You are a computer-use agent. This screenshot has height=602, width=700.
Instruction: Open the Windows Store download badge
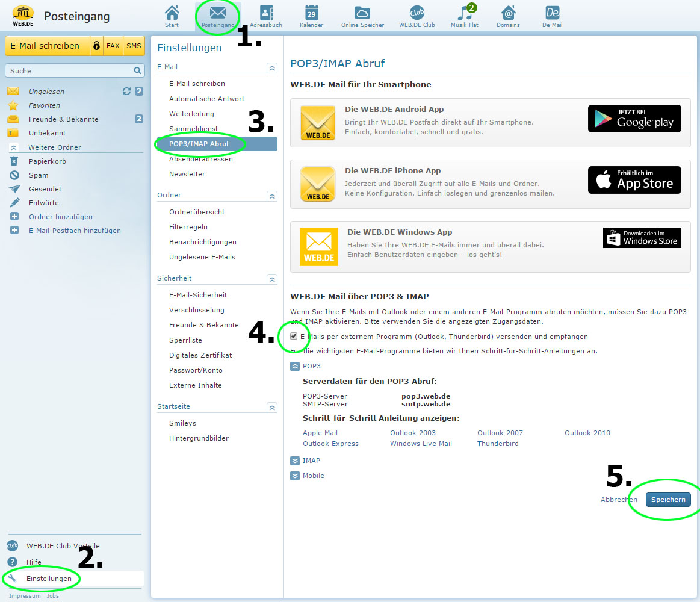pyautogui.click(x=642, y=238)
